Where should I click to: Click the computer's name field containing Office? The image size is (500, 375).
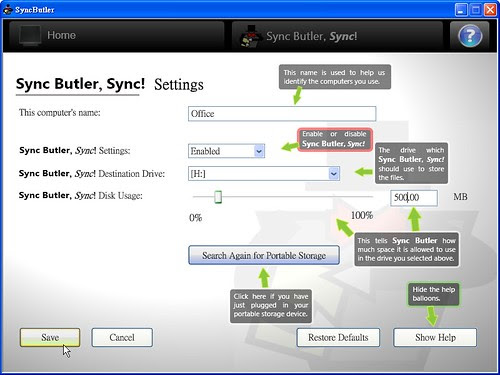282,114
